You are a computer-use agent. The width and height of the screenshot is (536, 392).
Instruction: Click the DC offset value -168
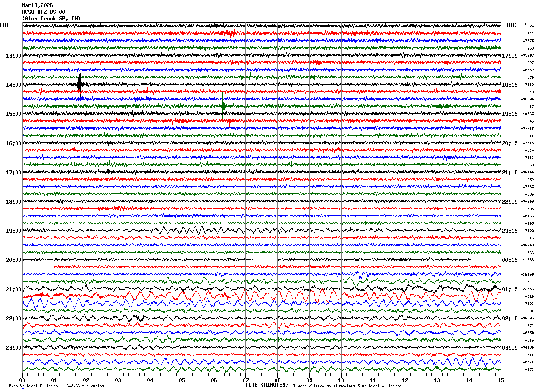click(529, 165)
